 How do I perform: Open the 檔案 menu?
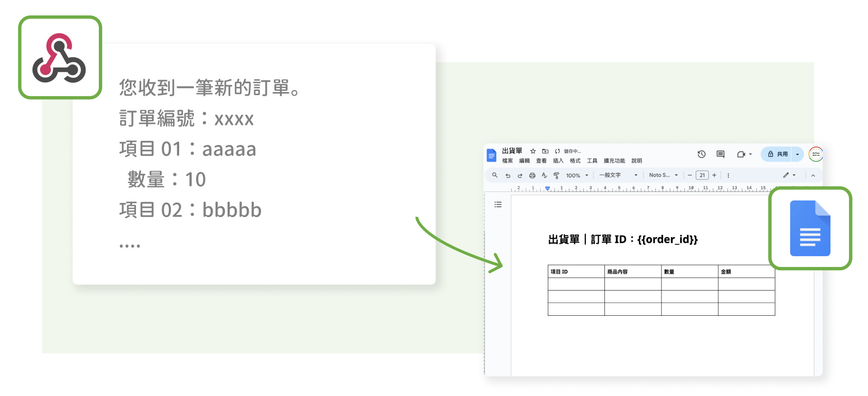coord(508,161)
